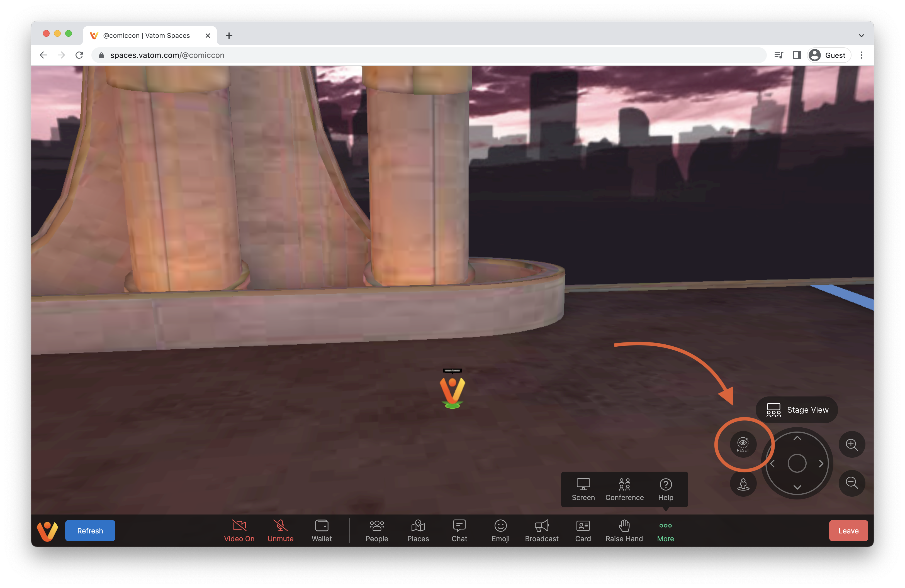Leave the space with the red button
The width and height of the screenshot is (905, 588).
pos(848,531)
